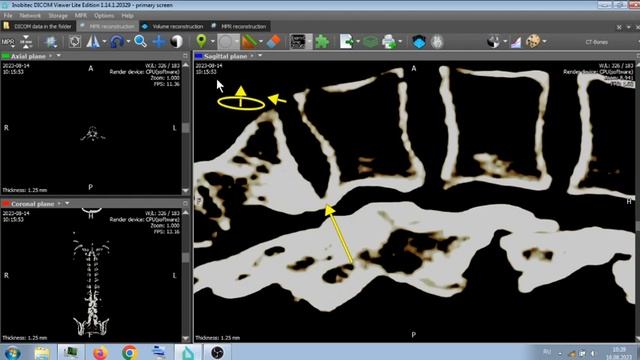The height and width of the screenshot is (360, 640).
Task: Open File Explorer from the taskbar
Action: click(42, 352)
